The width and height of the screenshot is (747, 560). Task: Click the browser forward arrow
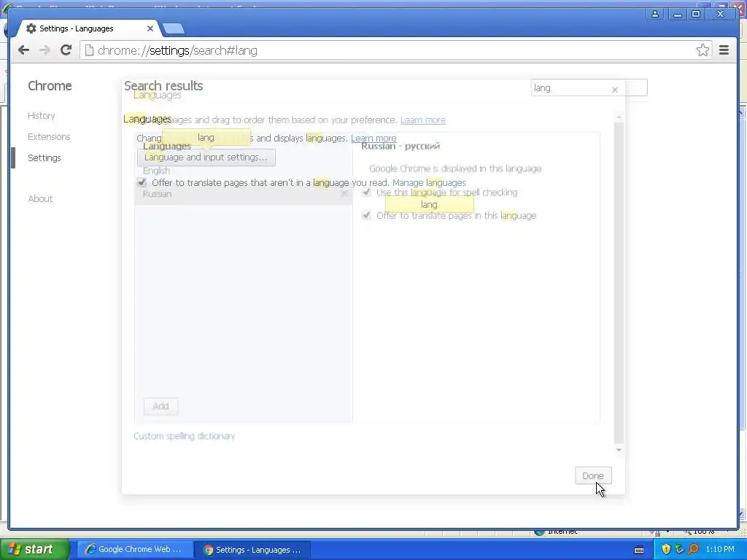tap(44, 50)
